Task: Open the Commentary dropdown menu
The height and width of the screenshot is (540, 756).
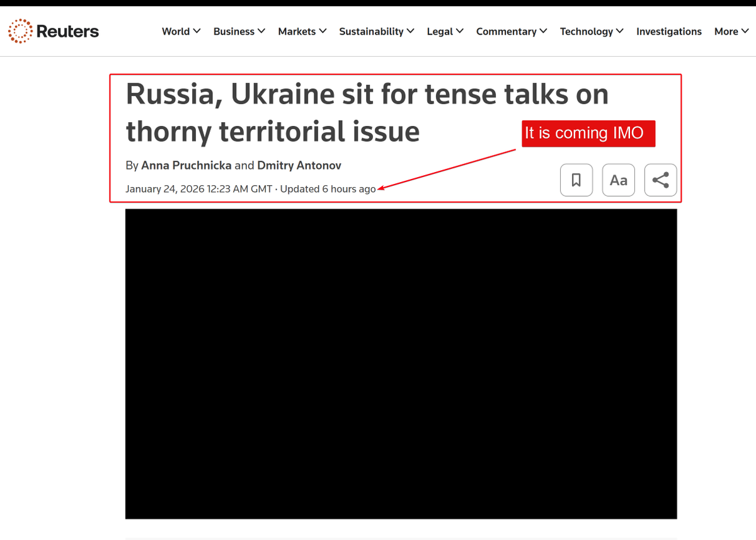Action: [511, 32]
